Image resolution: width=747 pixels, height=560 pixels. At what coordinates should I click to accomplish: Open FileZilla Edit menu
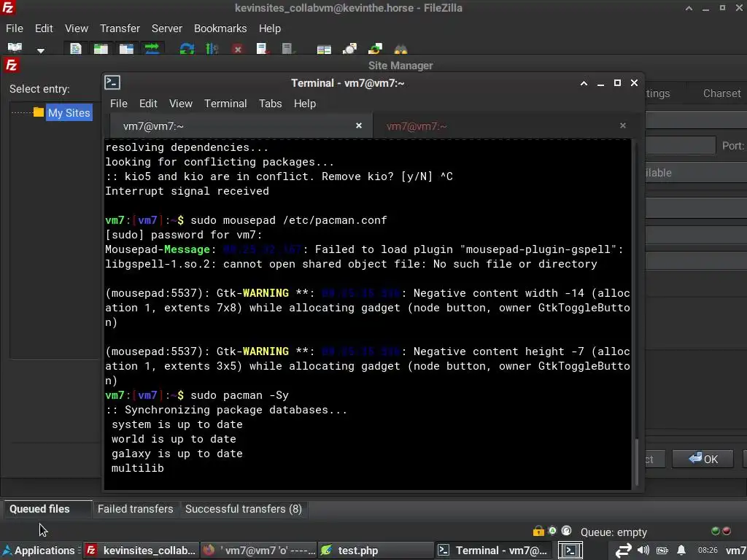click(44, 28)
